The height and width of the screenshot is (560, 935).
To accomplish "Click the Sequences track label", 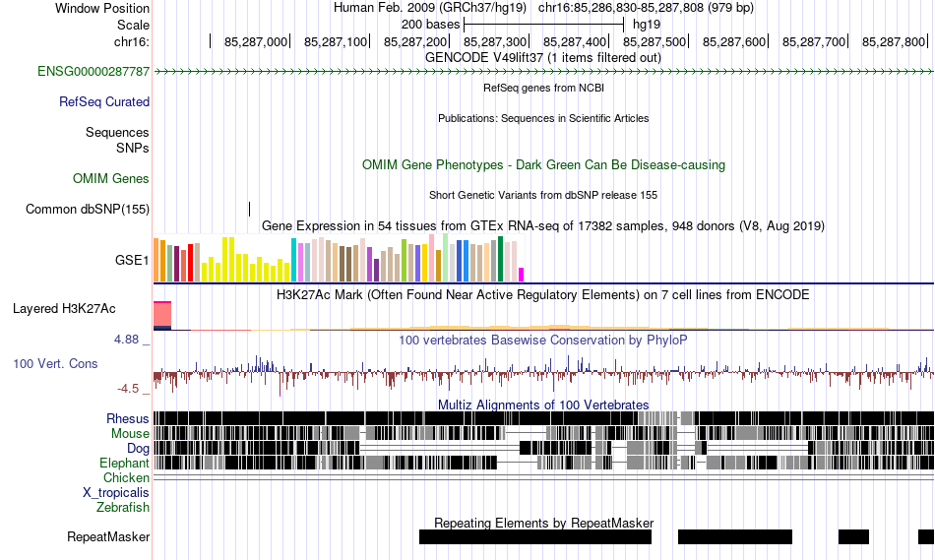I will click(x=117, y=133).
